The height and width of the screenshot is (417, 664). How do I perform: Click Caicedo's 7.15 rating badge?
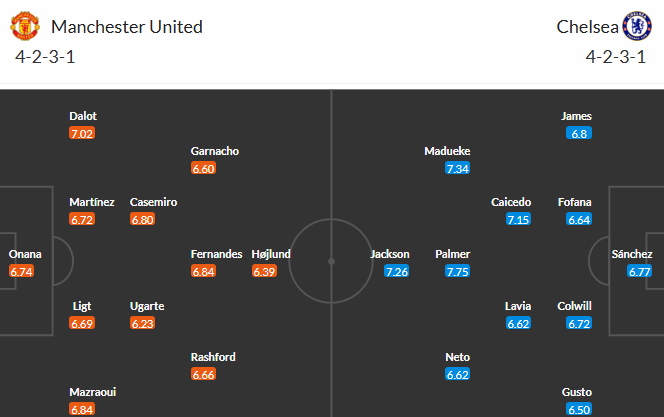pyautogui.click(x=518, y=219)
